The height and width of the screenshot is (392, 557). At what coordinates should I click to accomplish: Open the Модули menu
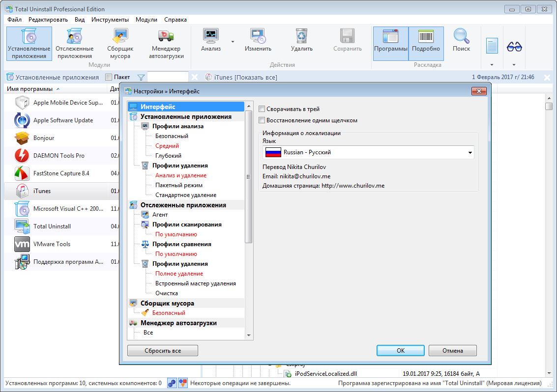click(x=147, y=20)
